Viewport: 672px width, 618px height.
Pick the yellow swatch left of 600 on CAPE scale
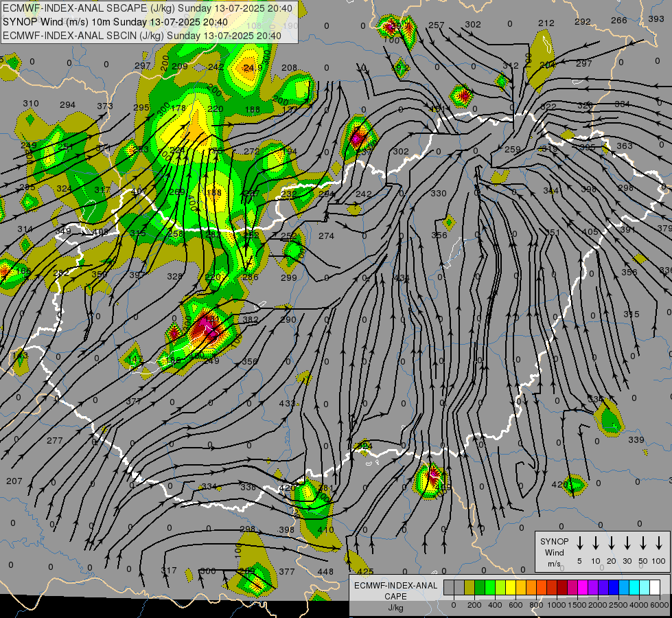(x=511, y=587)
